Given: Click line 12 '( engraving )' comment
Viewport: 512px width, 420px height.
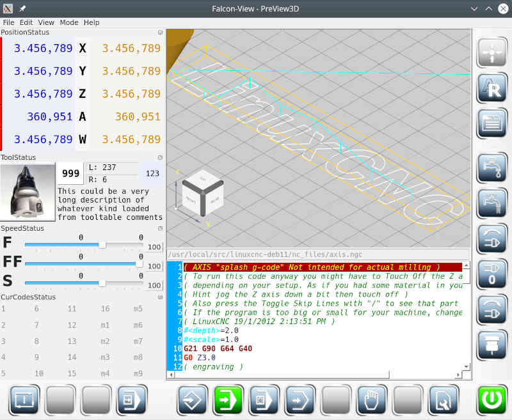Looking at the screenshot, I should [x=214, y=367].
